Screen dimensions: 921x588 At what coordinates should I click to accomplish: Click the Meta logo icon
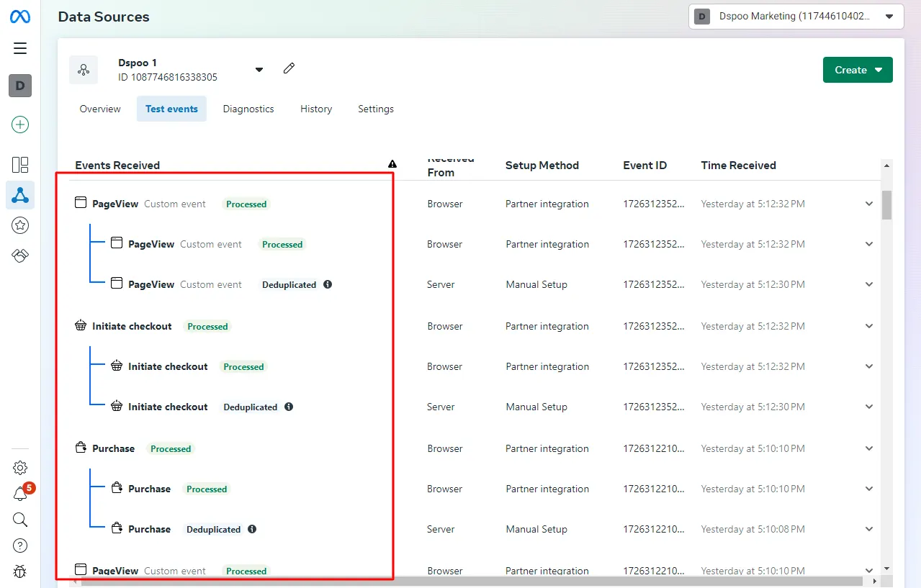(20, 17)
